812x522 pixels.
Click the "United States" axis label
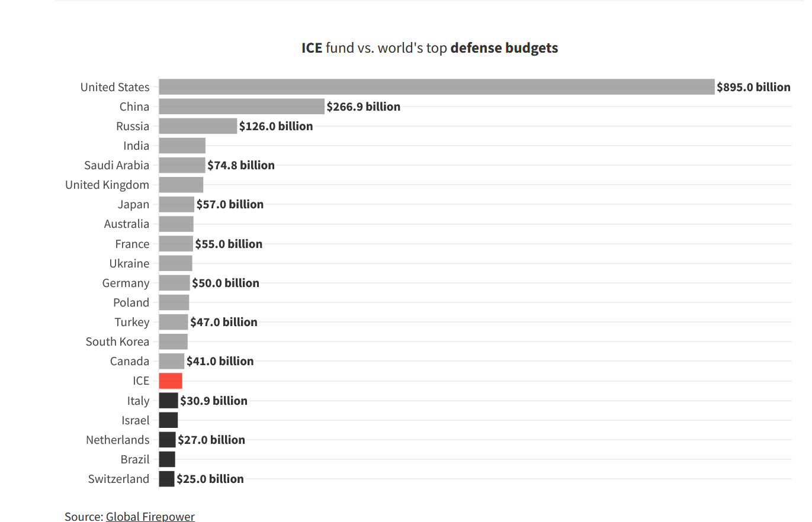115,87
